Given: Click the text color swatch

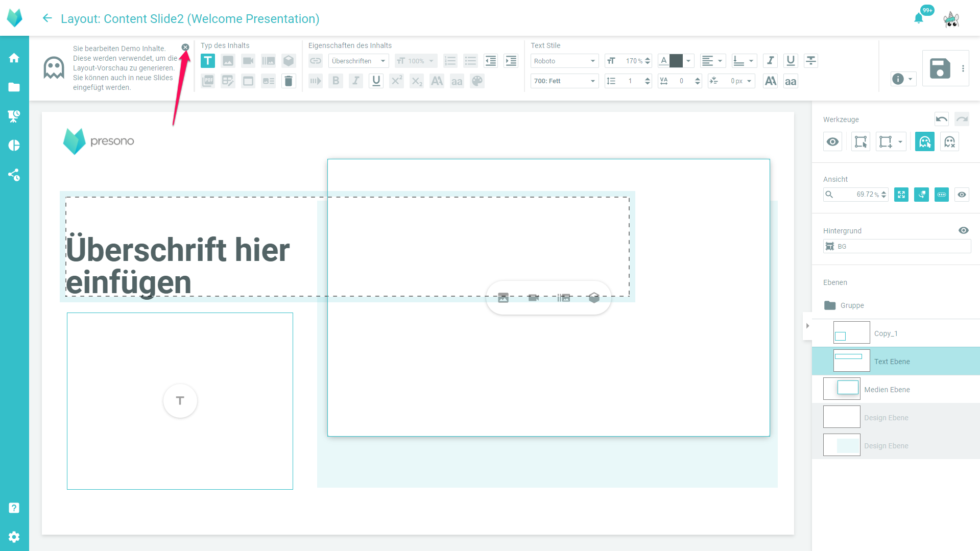Looking at the screenshot, I should pos(676,61).
